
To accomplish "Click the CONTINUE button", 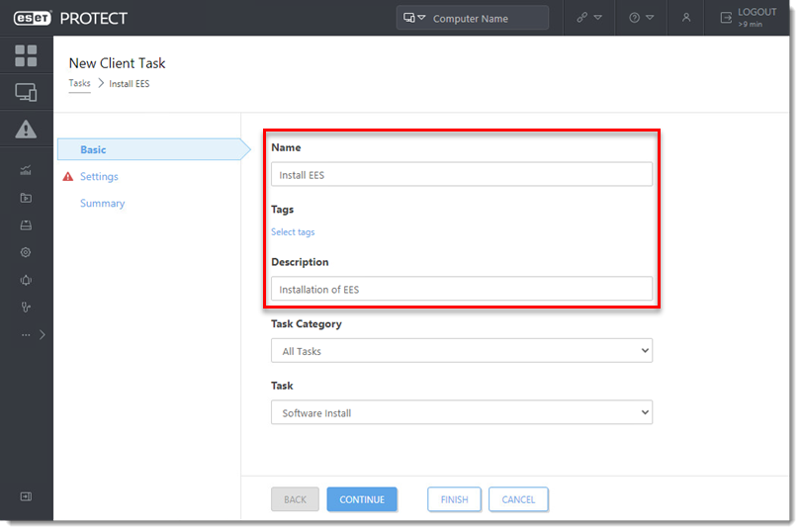I will [x=362, y=499].
